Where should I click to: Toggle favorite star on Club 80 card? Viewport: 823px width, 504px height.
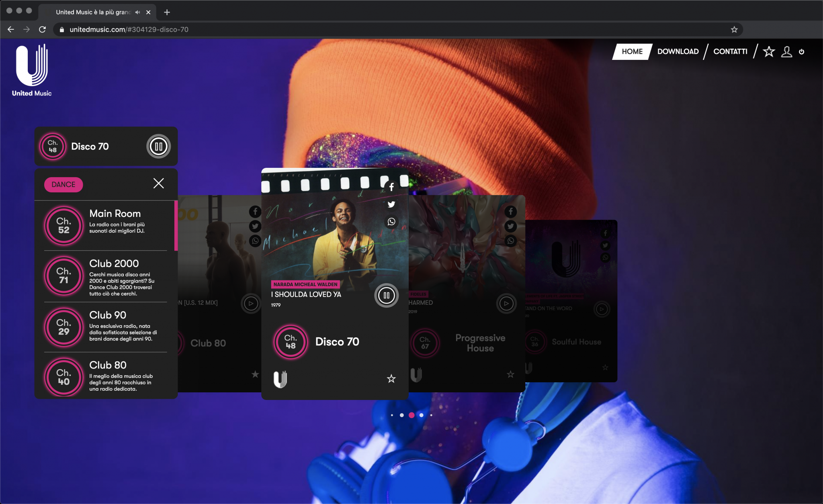tap(255, 374)
